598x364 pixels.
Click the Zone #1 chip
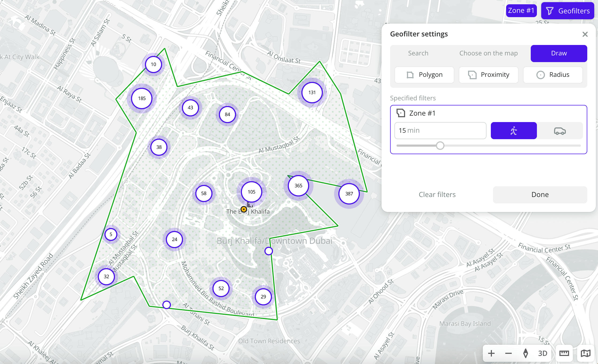[521, 11]
